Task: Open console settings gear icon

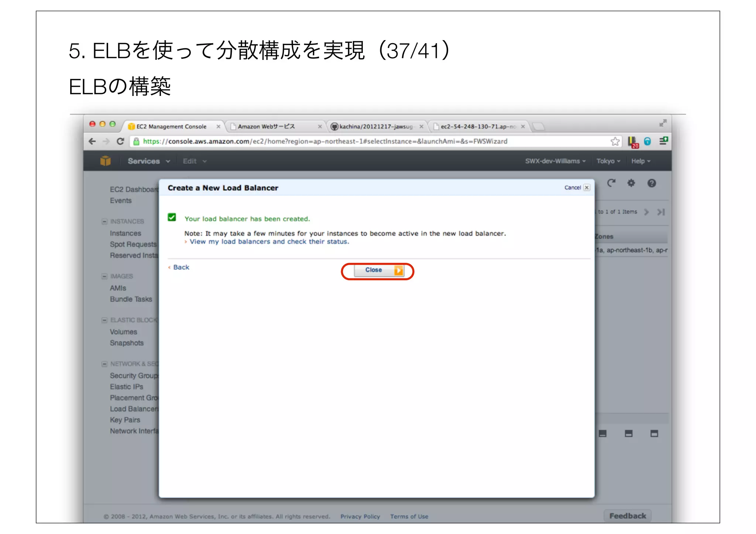Action: (x=631, y=183)
